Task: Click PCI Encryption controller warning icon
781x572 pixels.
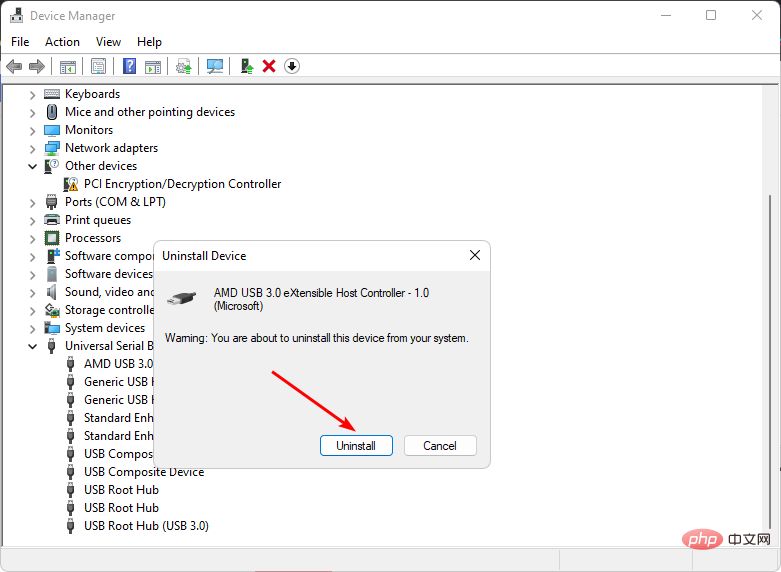Action: click(71, 184)
